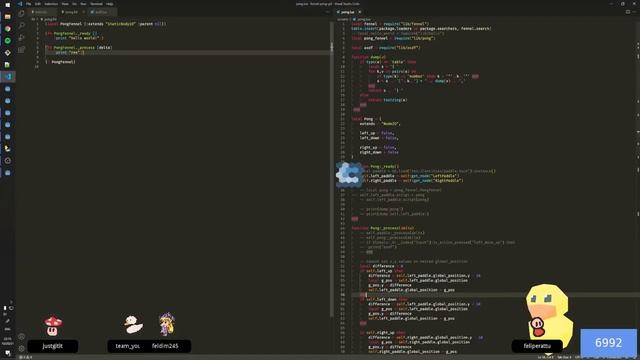The image size is (640, 360).
Task: Click the 6992 counter box
Action: tap(608, 342)
